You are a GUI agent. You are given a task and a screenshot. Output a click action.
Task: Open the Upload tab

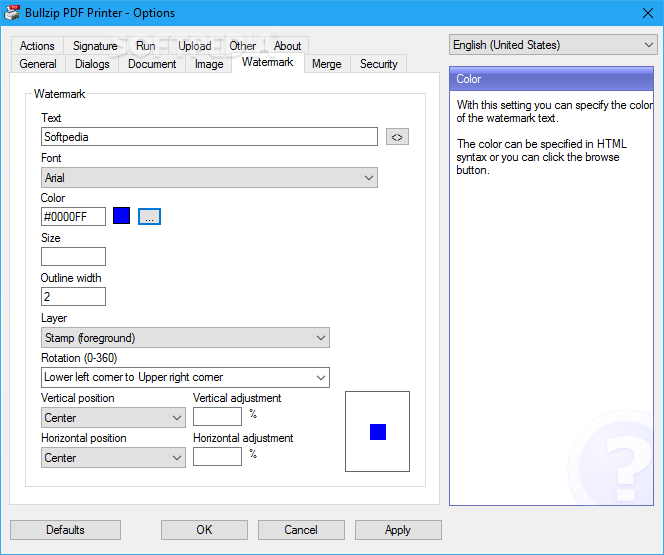point(194,46)
